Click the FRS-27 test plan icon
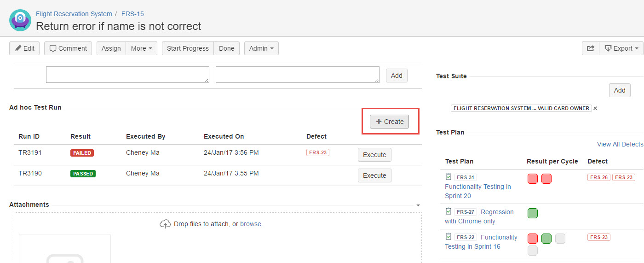 [x=448, y=211]
